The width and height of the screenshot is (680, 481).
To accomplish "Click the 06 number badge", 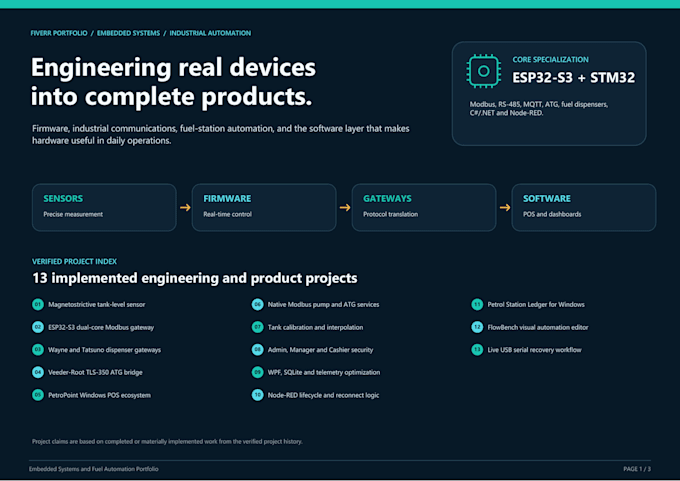I will pyautogui.click(x=258, y=304).
